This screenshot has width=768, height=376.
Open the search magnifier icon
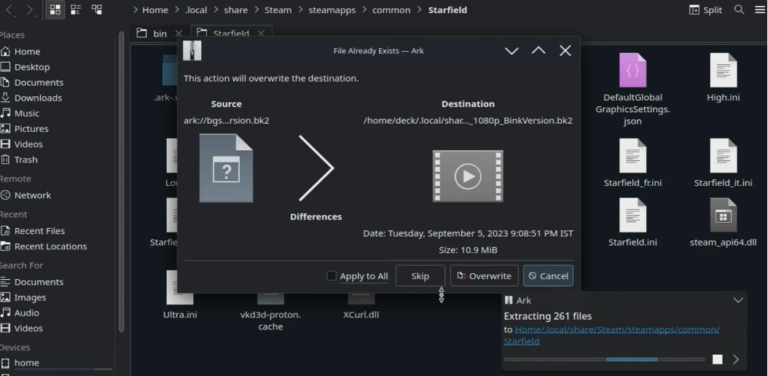(739, 10)
